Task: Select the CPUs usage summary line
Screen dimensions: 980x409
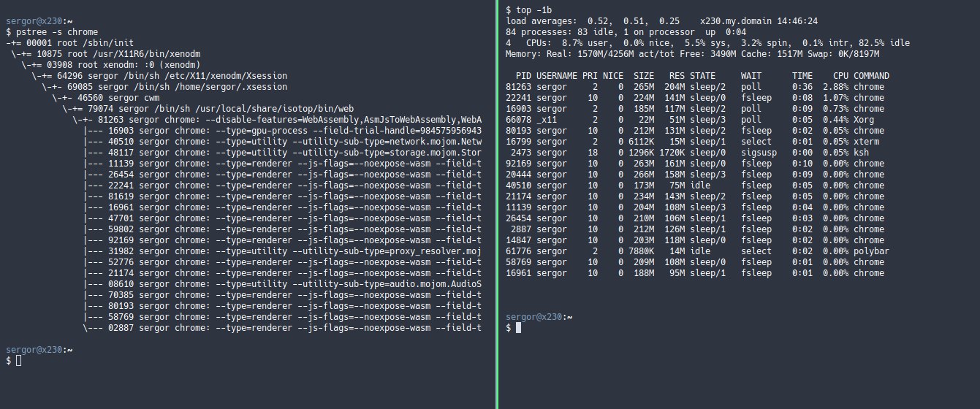Action: 707,43
